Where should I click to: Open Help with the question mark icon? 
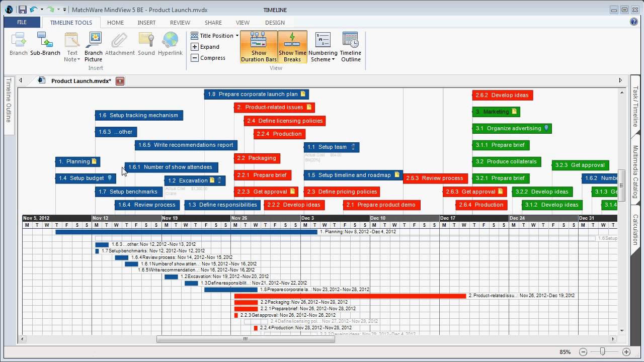tap(634, 22)
